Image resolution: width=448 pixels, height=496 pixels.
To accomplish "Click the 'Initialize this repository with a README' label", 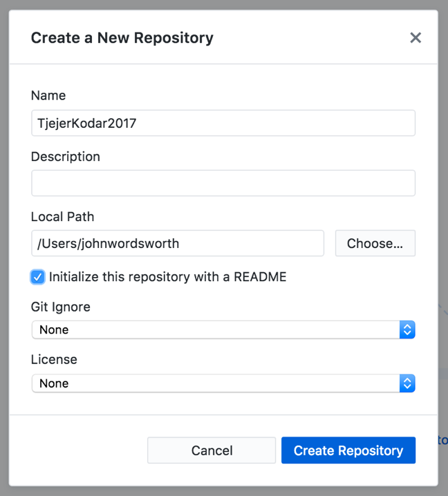I will click(x=167, y=277).
